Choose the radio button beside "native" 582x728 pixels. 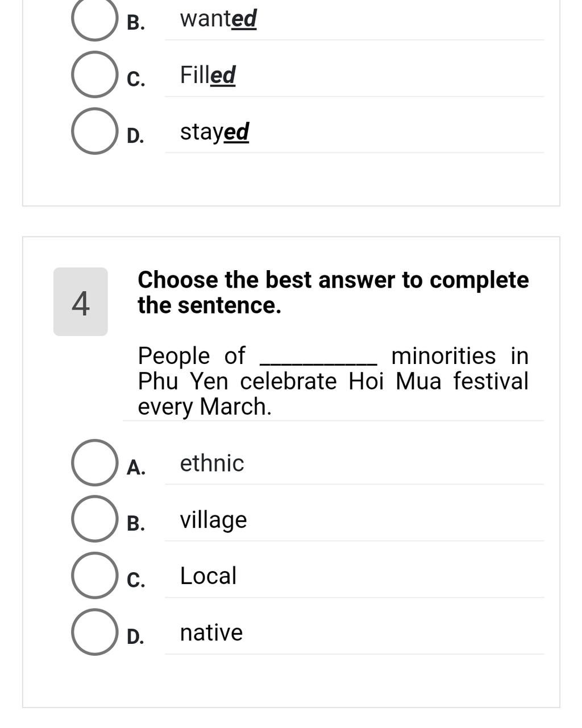94,632
